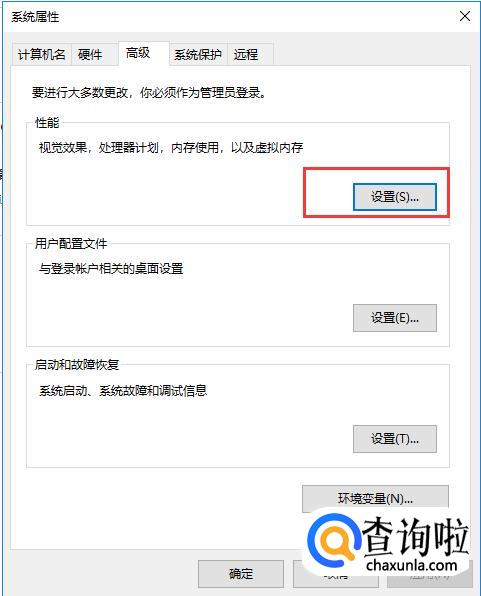The width and height of the screenshot is (481, 596).
Task: Click the administrator login notice text
Action: [x=149, y=92]
